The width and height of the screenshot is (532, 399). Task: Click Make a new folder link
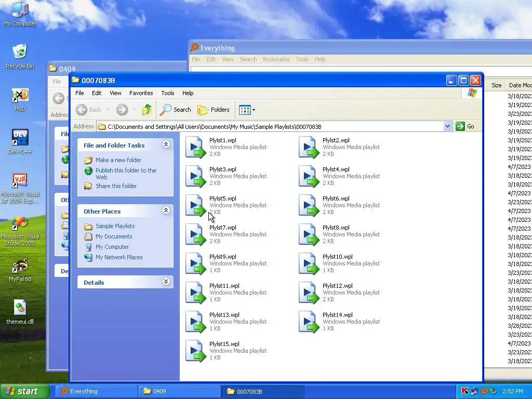[118, 160]
